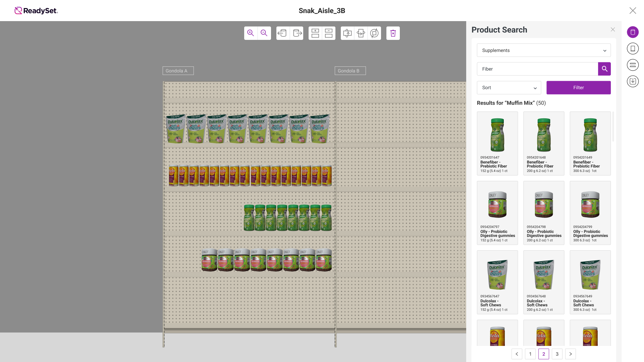This screenshot has height=362, width=644.
Task: Select Olly Probiotic card 0954204797
Action: pyautogui.click(x=497, y=213)
